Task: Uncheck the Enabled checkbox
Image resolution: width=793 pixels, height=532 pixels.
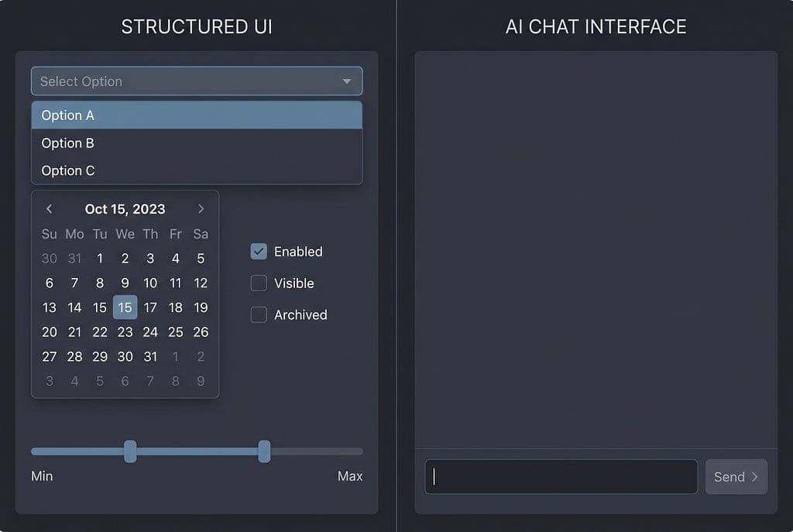Action: click(x=258, y=251)
